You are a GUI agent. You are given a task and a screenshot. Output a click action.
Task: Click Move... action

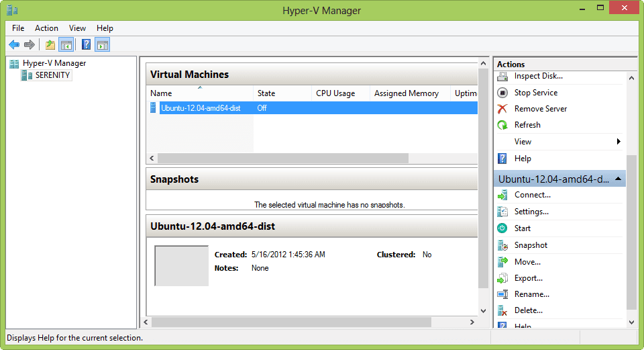(x=527, y=261)
